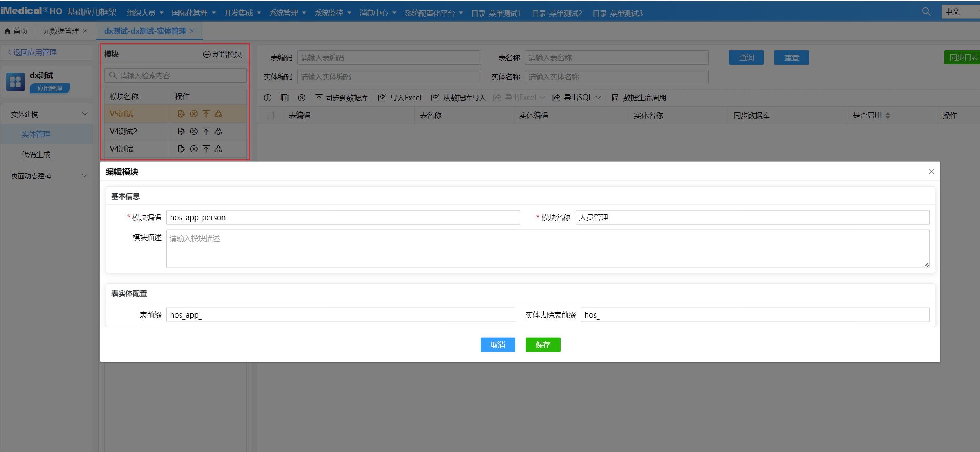Open 目录-菜单测试3 menu item

(x=618, y=14)
